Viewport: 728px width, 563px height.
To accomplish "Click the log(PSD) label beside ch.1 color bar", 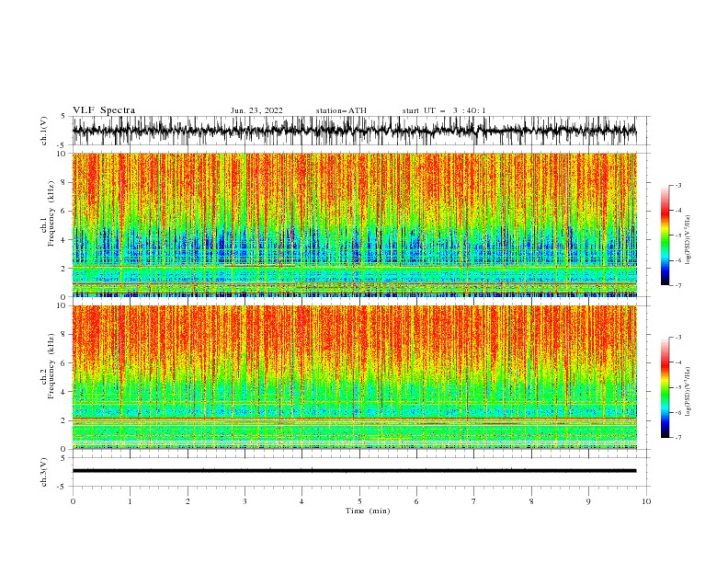I will [x=688, y=240].
